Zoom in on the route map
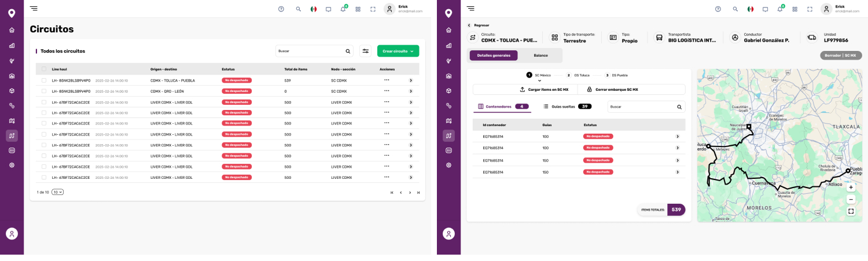Viewport: 868px width, 261px height. pyautogui.click(x=850, y=188)
